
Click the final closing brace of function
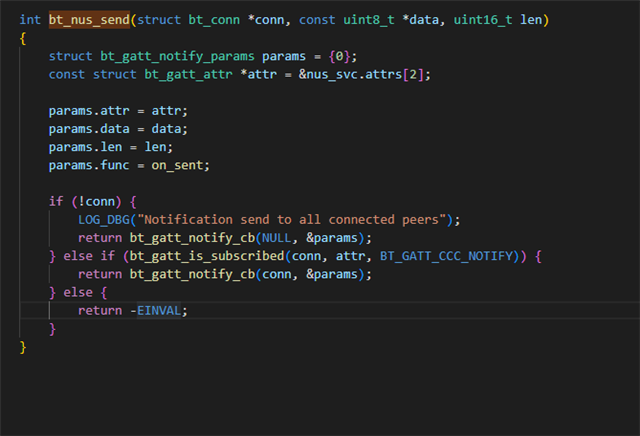(x=23, y=347)
